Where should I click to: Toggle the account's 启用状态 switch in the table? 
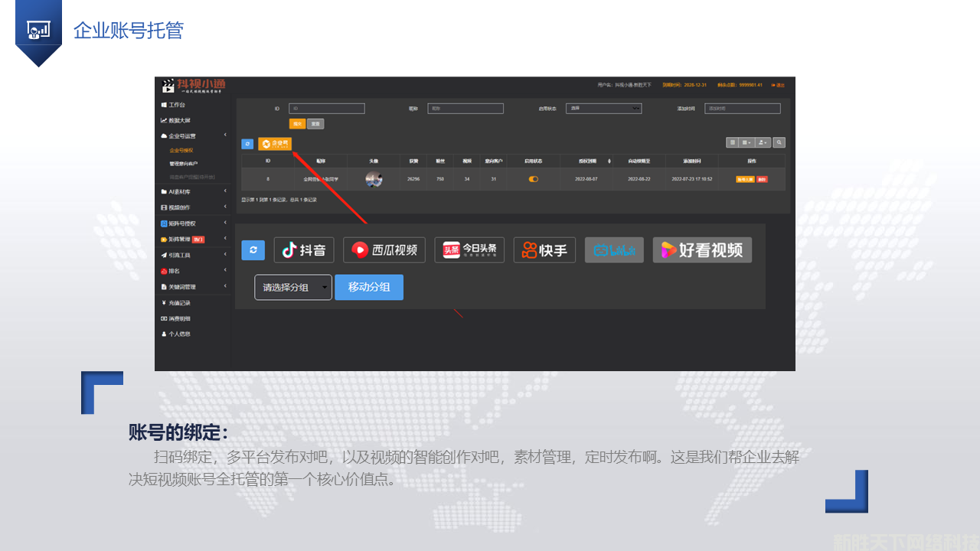(x=534, y=178)
